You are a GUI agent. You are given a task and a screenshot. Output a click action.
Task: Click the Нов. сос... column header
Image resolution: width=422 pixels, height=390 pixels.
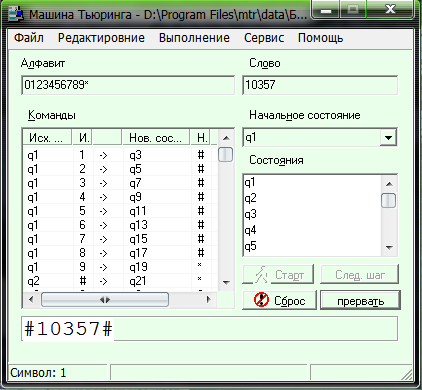(x=156, y=138)
